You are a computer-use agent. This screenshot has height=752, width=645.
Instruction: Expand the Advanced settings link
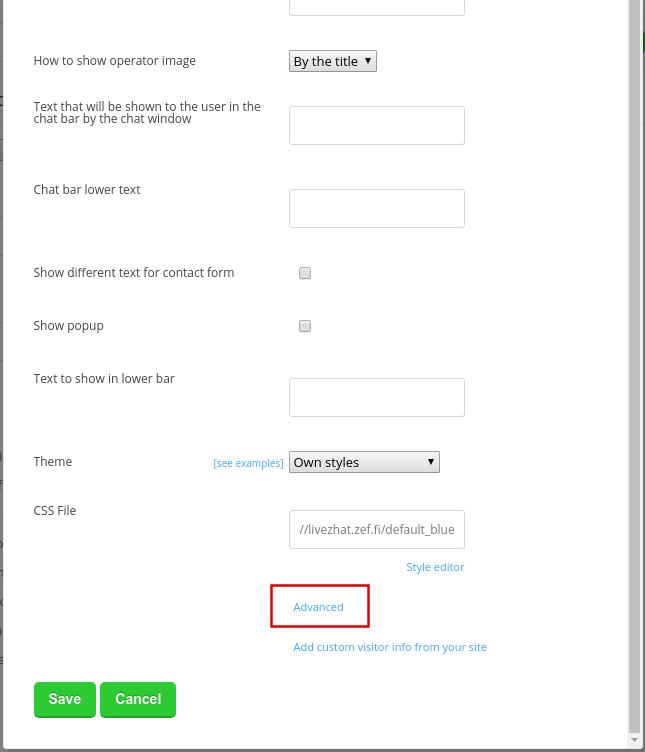318,607
